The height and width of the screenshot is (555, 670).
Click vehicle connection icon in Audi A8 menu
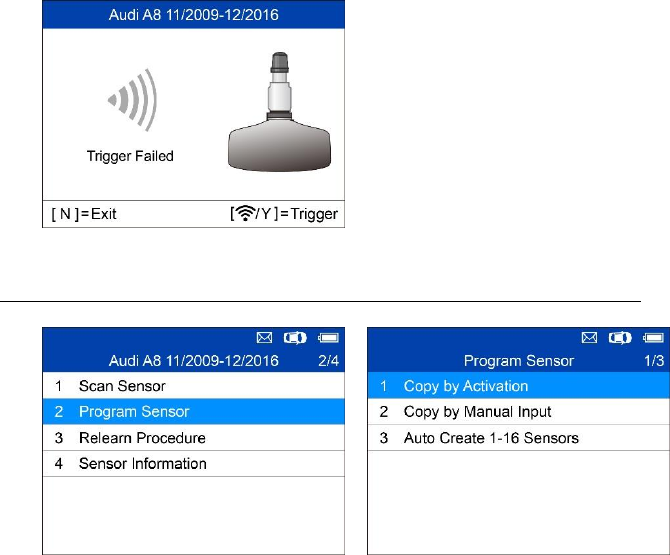pyautogui.click(x=295, y=338)
